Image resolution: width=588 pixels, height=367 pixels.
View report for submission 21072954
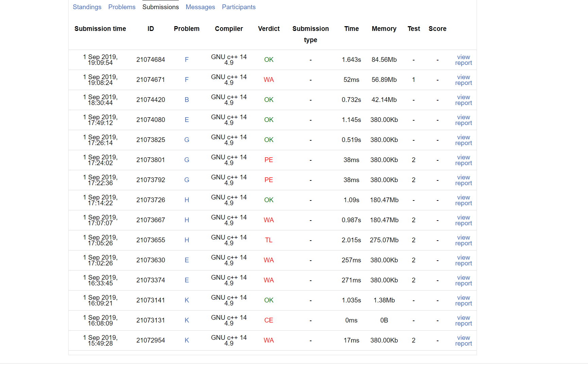click(463, 340)
